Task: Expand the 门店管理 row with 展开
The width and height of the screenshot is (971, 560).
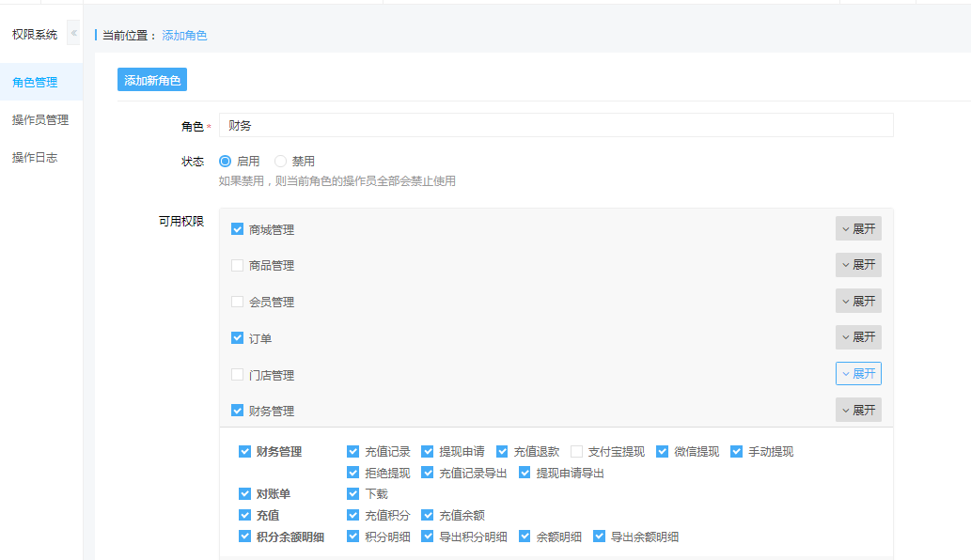Action: click(x=858, y=374)
